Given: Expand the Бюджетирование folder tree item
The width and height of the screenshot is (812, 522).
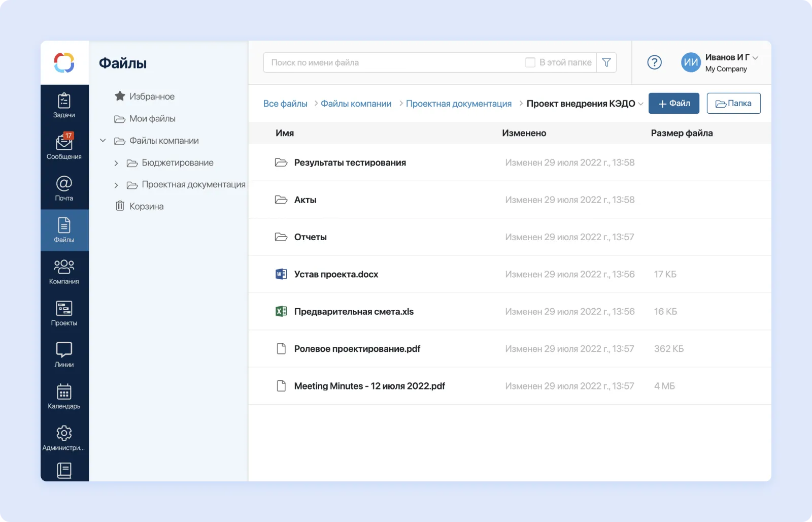Looking at the screenshot, I should point(116,162).
